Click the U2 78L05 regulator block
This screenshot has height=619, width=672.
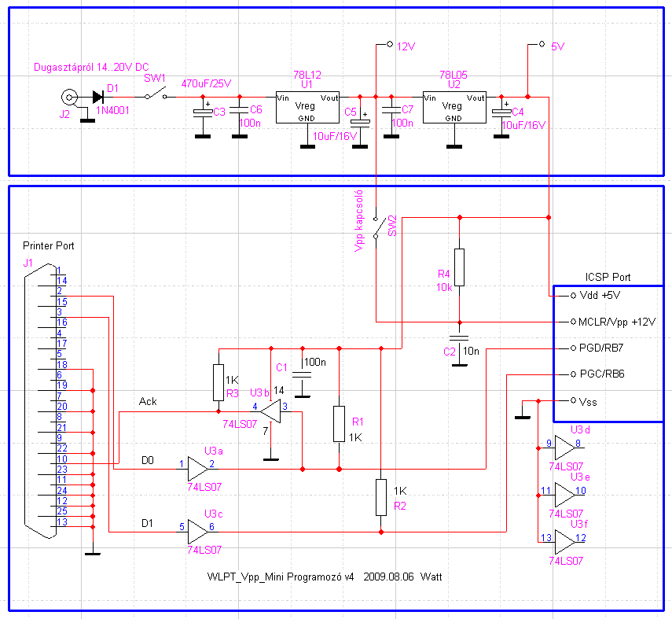point(454,107)
